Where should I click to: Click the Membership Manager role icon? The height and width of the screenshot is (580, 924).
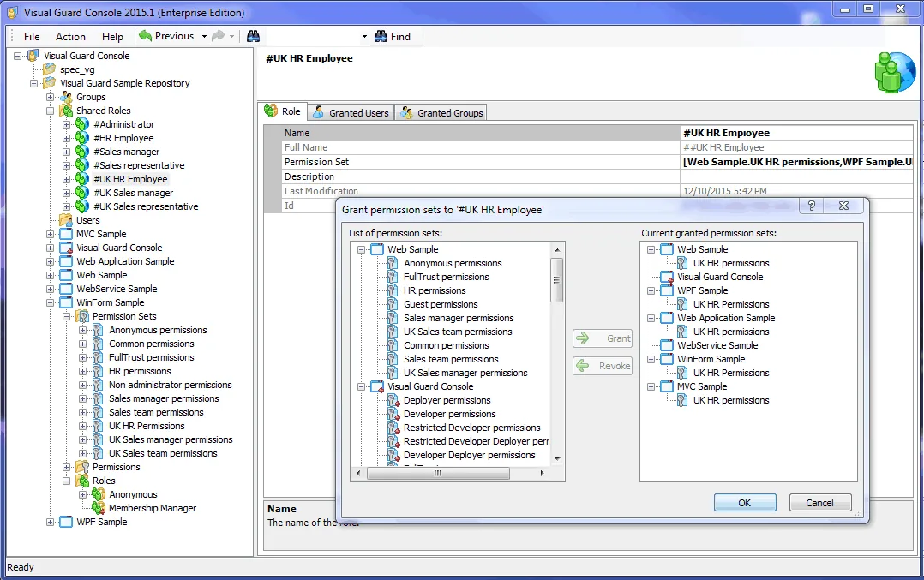tap(99, 508)
